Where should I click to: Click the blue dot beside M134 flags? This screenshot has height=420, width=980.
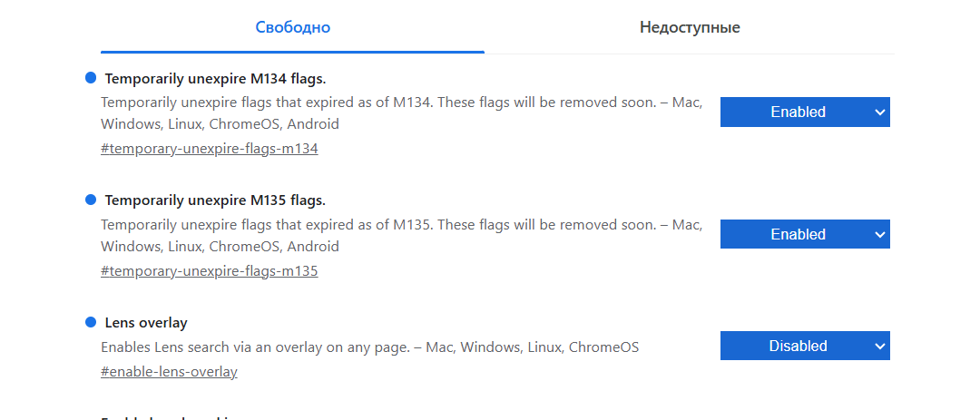click(91, 78)
